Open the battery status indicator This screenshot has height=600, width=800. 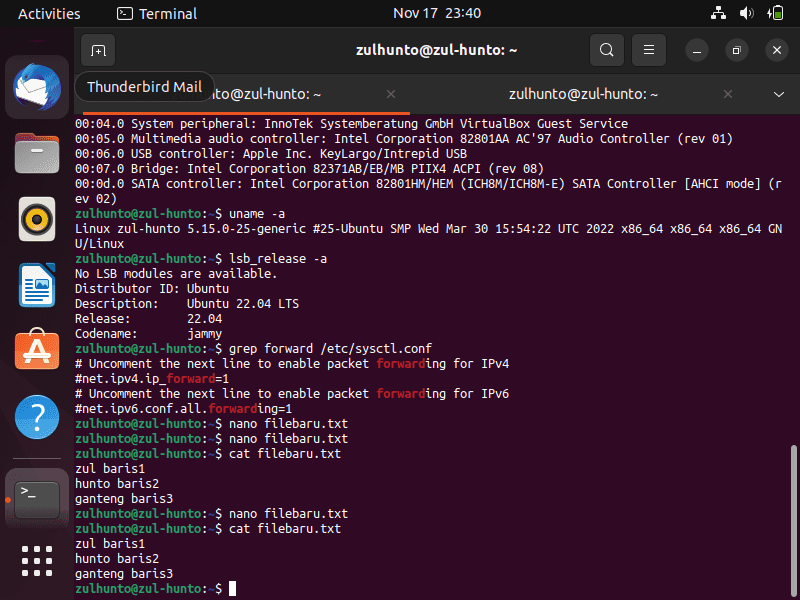pos(775,13)
